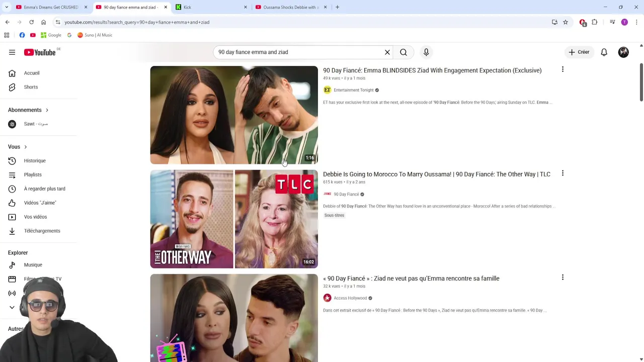Viewport: 644px width, 362px height.
Task: Open the tab search dropdown arrow
Action: (x=7, y=7)
